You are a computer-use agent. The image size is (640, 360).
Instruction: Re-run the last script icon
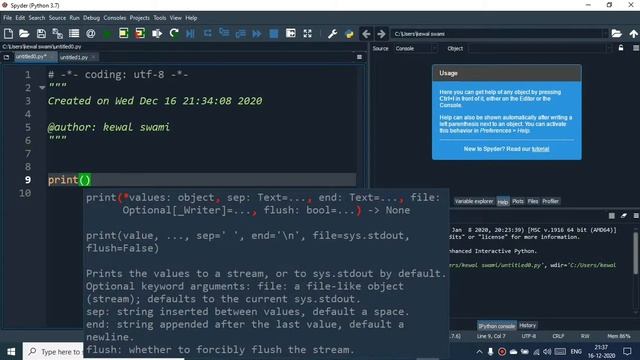(174, 33)
